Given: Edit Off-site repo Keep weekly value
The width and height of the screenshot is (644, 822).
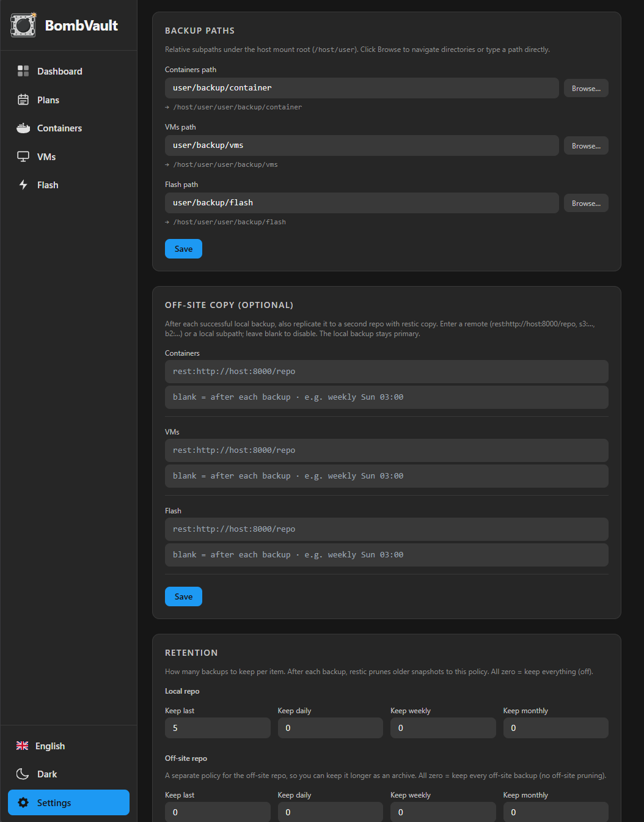Looking at the screenshot, I should [443, 812].
